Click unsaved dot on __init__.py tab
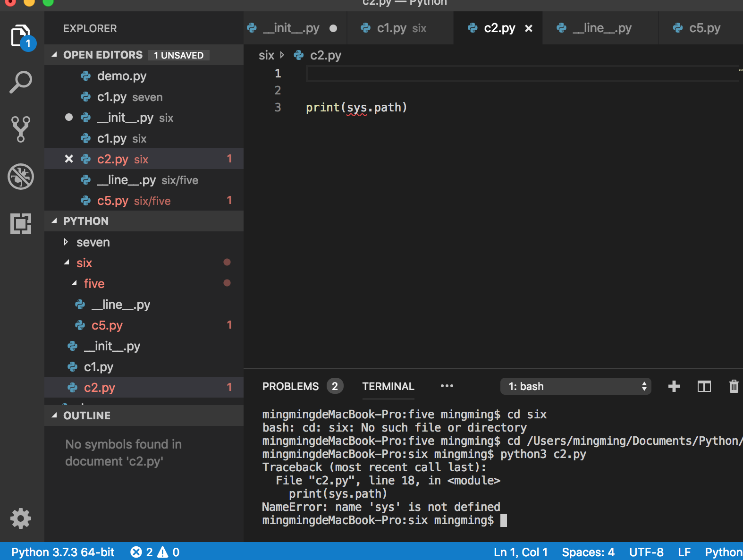The image size is (743, 560). (333, 28)
